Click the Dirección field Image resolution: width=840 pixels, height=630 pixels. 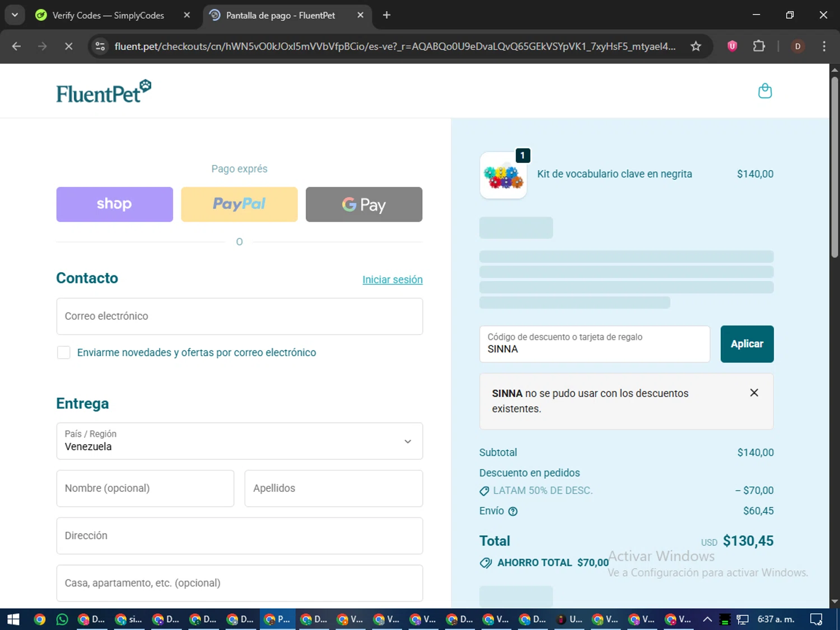(240, 536)
